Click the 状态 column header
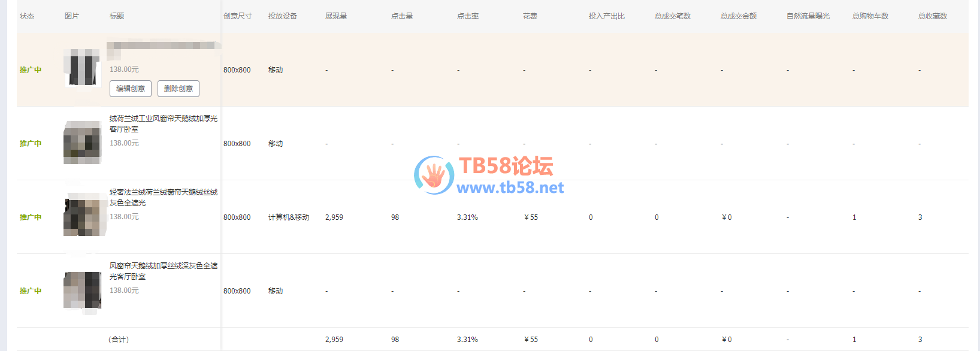Screen dimensions: 980x351 pos(27,16)
